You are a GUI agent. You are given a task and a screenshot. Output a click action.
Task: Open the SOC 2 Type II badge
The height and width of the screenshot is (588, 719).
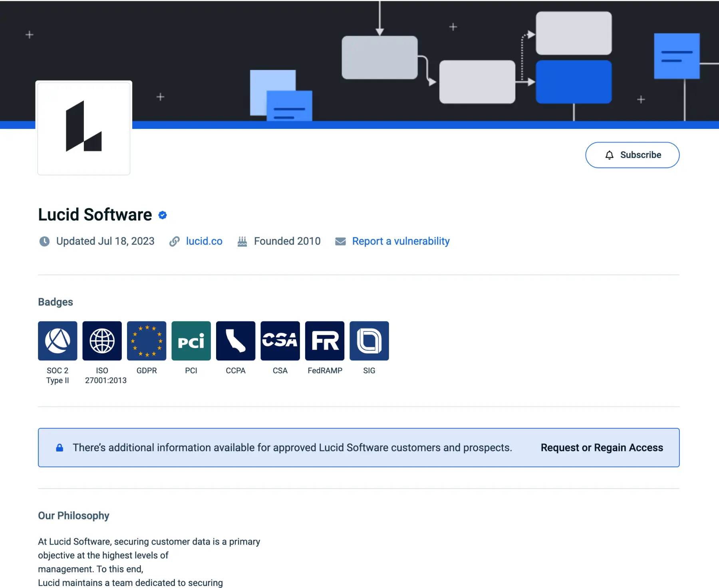tap(58, 341)
